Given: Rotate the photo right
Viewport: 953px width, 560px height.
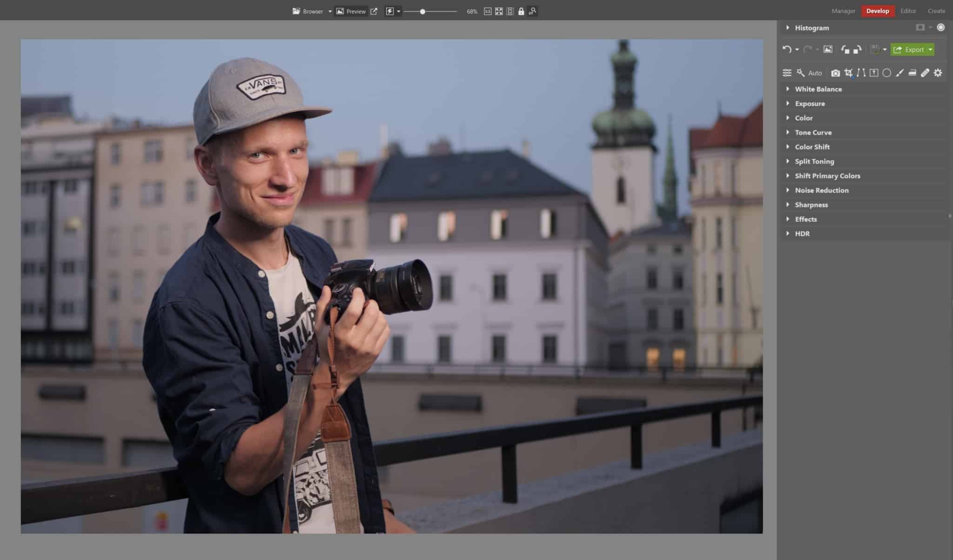Looking at the screenshot, I should (858, 49).
